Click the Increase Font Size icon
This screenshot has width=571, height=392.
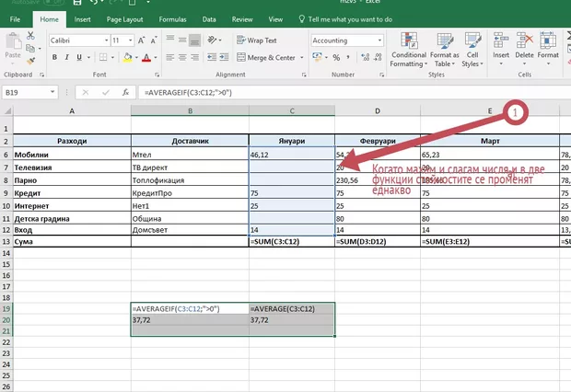pyautogui.click(x=143, y=40)
